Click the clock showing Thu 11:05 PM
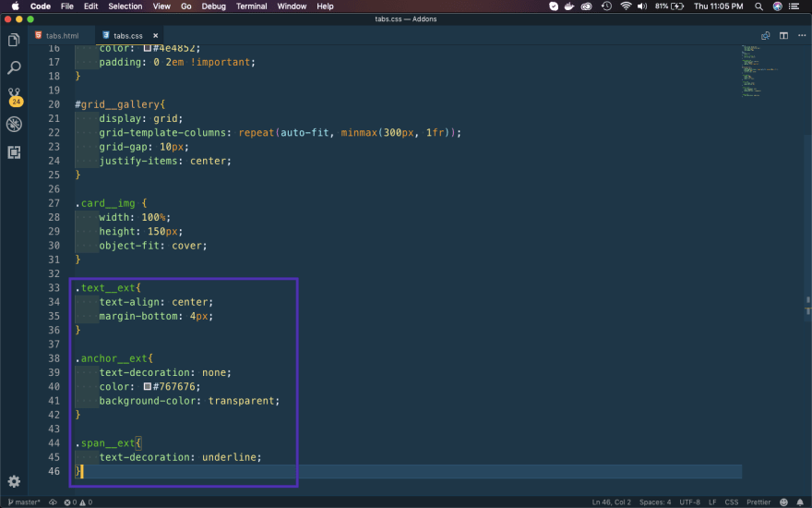812x508 pixels. [718, 6]
